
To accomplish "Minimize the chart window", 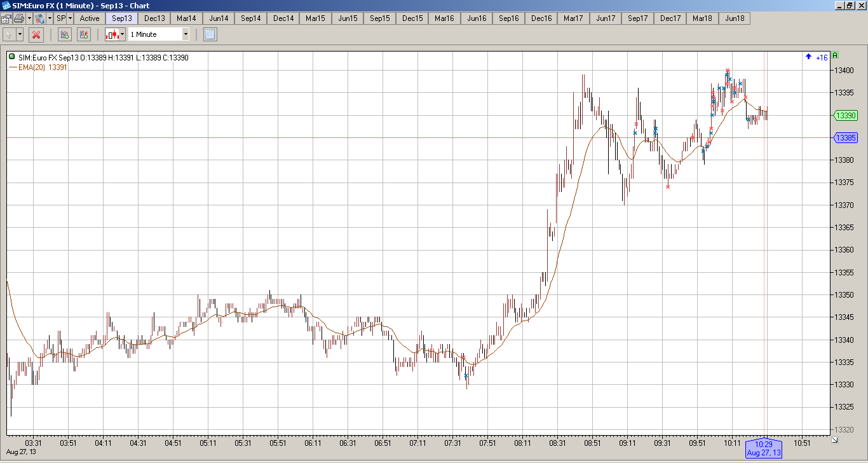I will point(839,6).
